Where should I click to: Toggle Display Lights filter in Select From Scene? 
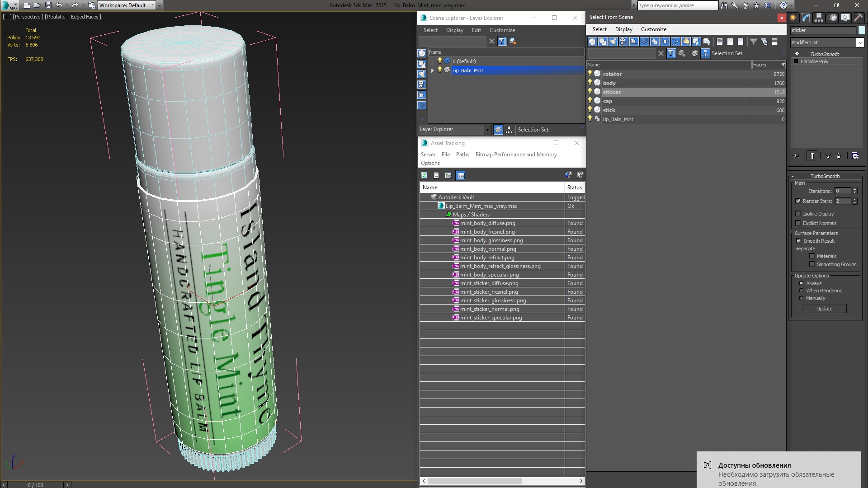click(613, 42)
